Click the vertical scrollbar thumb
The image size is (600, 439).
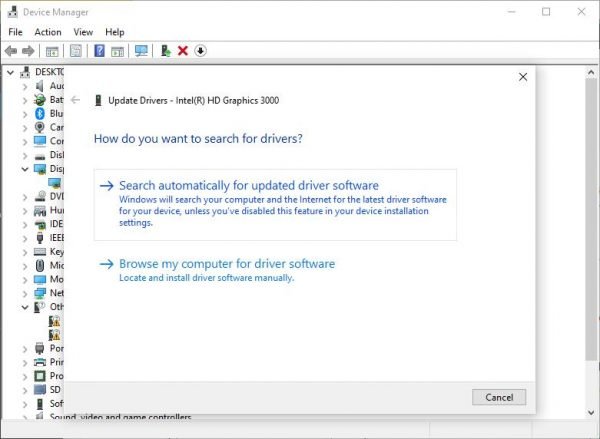click(x=591, y=219)
